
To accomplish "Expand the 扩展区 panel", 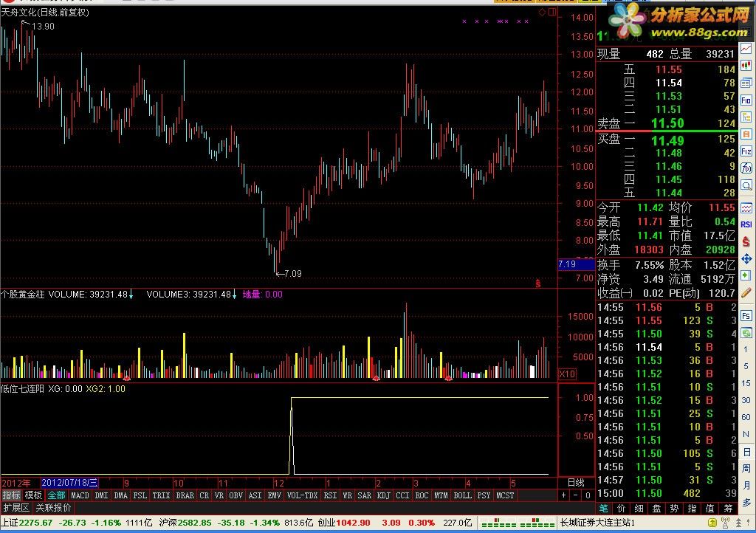I will click(16, 507).
